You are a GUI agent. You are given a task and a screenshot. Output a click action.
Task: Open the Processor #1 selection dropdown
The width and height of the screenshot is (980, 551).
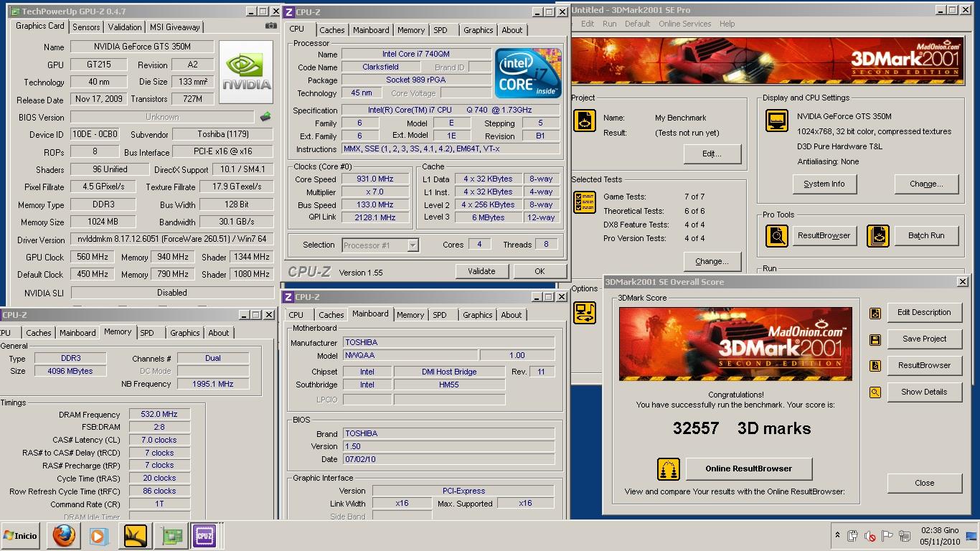413,245
